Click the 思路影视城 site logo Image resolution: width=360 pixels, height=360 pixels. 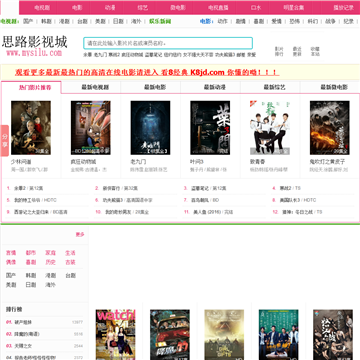pos(34,46)
